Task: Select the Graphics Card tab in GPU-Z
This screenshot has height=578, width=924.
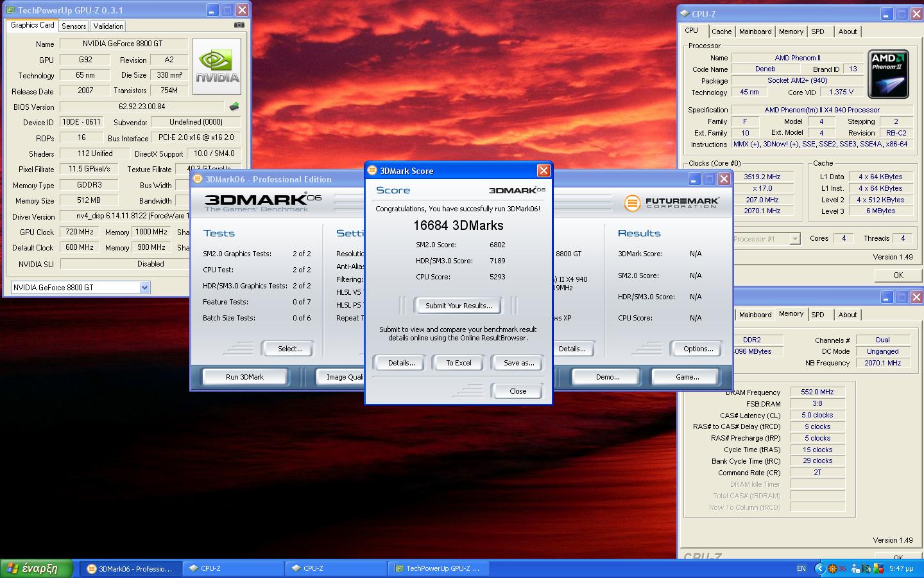Action: click(32, 25)
